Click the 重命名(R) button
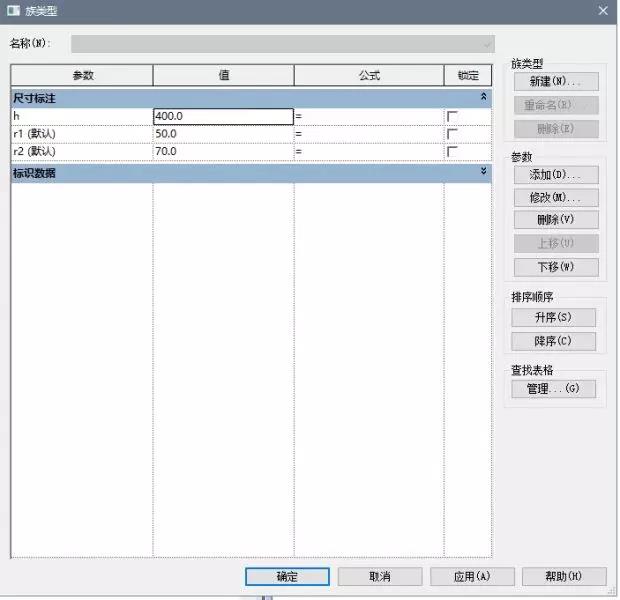This screenshot has height=600, width=620. [556, 105]
